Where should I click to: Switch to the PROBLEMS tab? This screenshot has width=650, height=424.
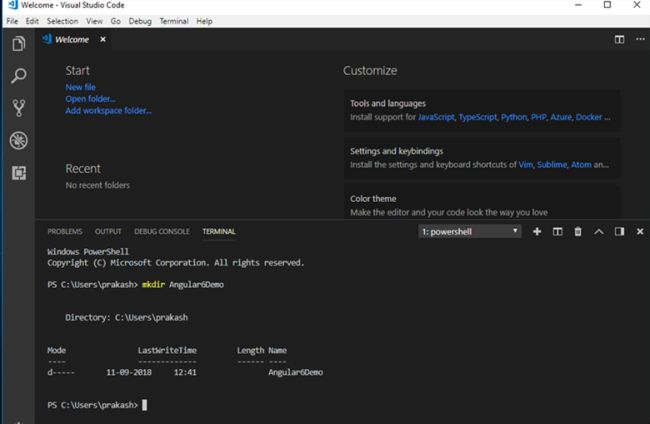[x=65, y=231]
